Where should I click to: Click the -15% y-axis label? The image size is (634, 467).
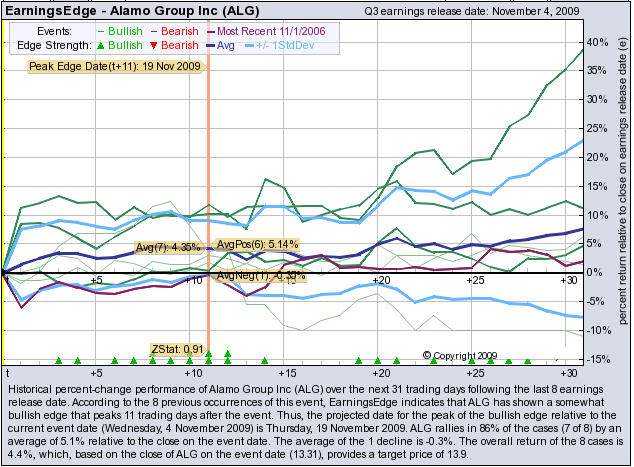598,359
